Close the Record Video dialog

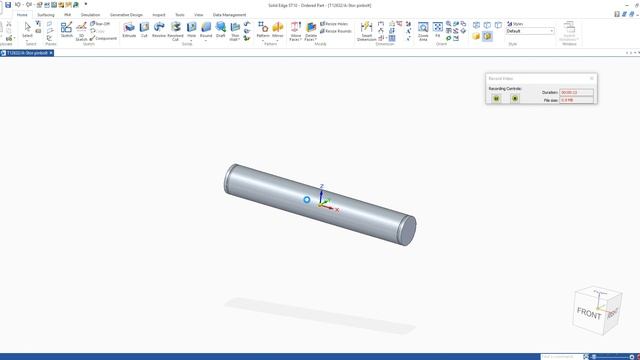[x=592, y=78]
